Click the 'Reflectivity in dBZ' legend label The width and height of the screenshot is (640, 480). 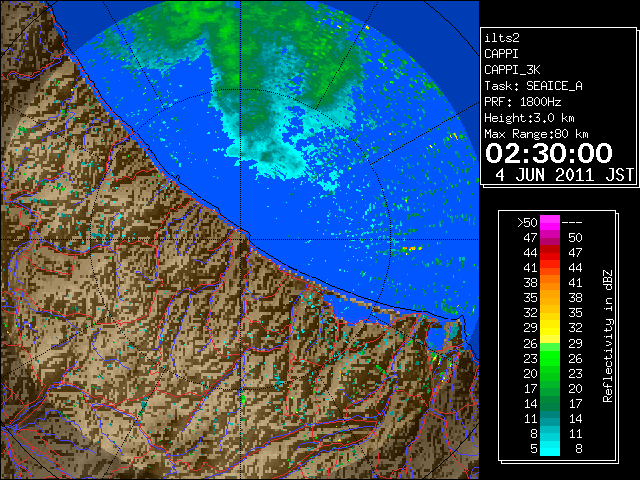(608, 336)
